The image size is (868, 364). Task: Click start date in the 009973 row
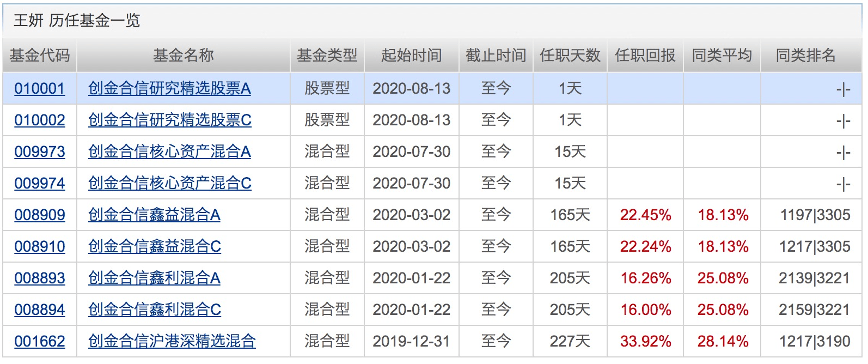pos(412,152)
